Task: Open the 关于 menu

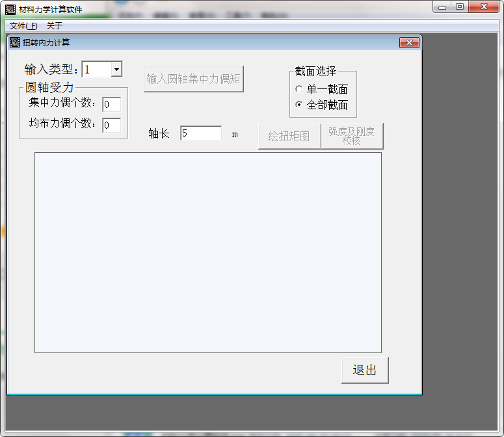Action: 55,26
